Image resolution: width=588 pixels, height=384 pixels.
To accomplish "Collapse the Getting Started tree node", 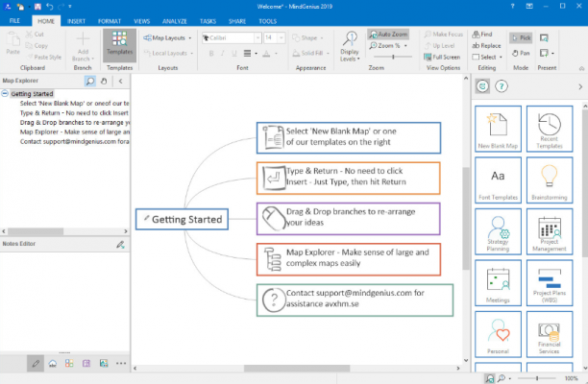I will (x=5, y=93).
